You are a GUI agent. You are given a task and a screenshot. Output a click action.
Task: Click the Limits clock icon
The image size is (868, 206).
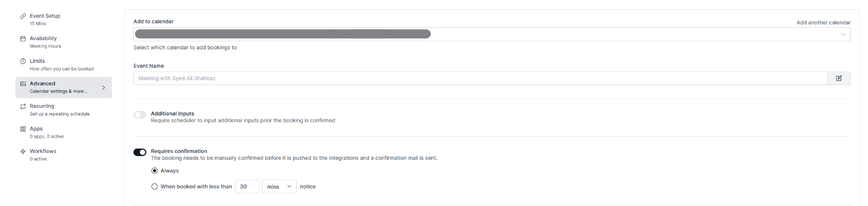click(x=23, y=61)
